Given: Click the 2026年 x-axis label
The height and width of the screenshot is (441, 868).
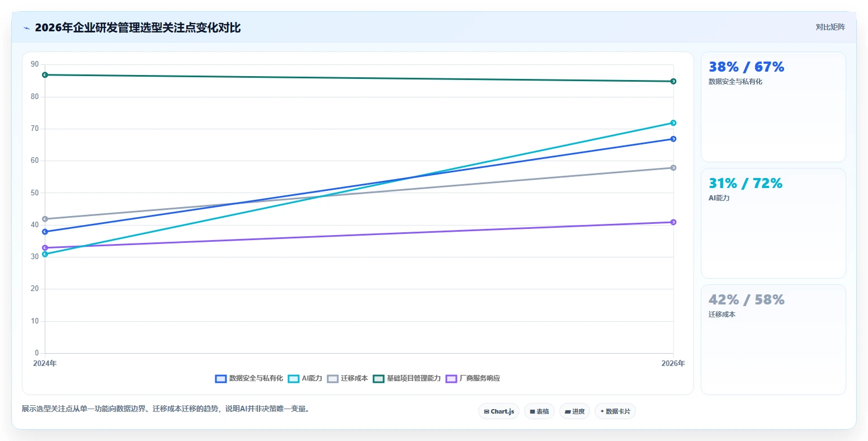Looking at the screenshot, I should [673, 364].
